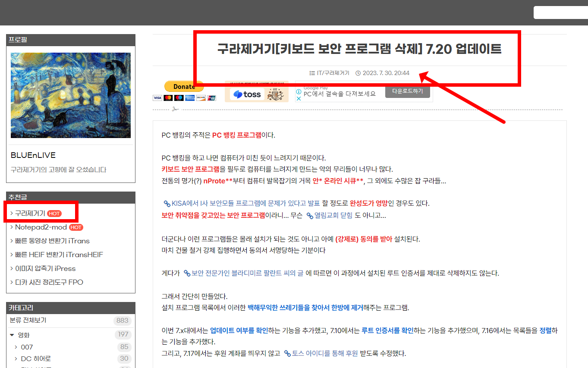Close the Google Play ad
Viewport: 588px width, 368px height.
point(298,98)
